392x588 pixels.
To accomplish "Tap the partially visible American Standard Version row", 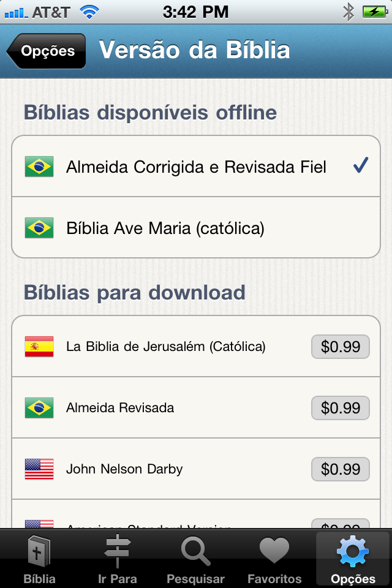I will pos(196,514).
